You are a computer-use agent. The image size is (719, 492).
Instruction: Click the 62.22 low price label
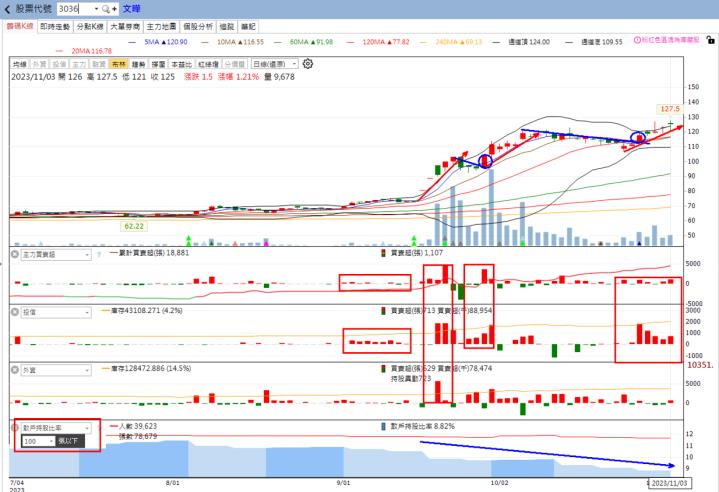pos(134,226)
